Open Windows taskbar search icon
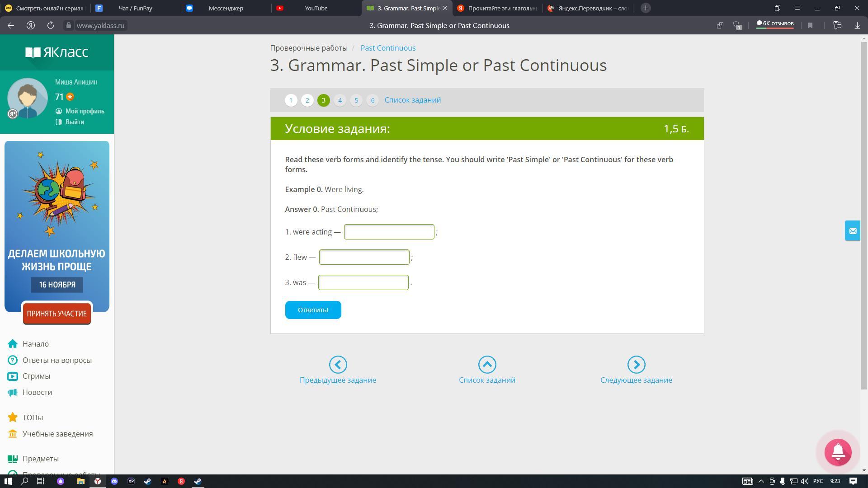The width and height of the screenshot is (868, 488). point(24,481)
